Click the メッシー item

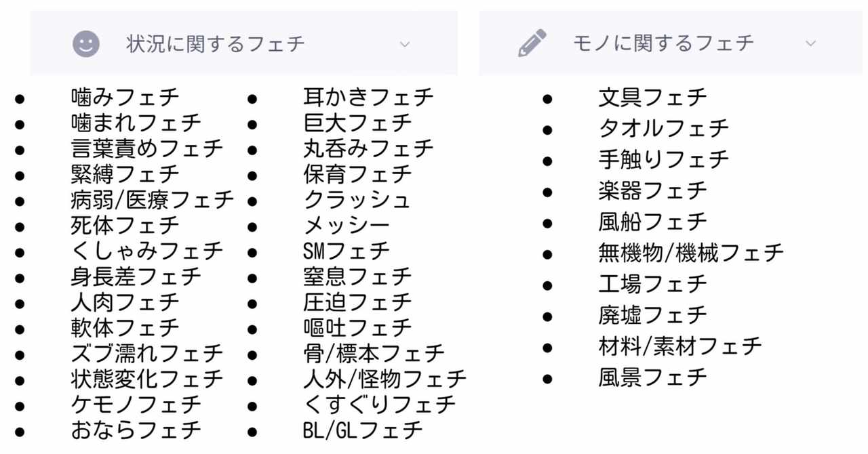tap(347, 226)
